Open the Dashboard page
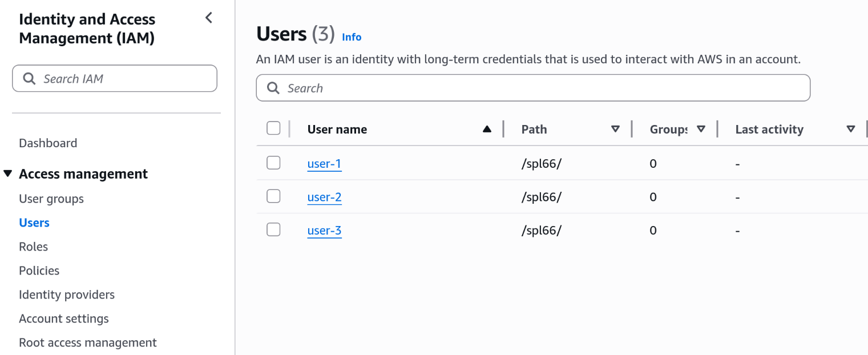The image size is (868, 355). 48,143
